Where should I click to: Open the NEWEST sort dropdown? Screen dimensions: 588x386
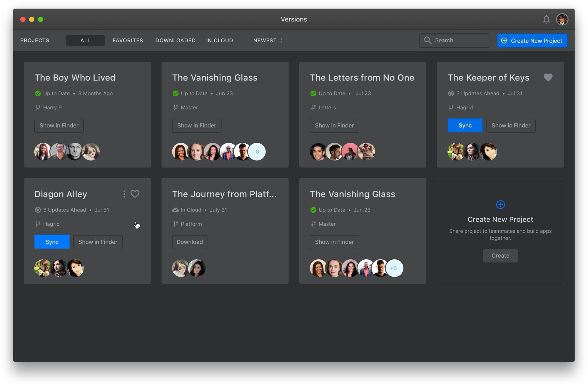pyautogui.click(x=268, y=41)
